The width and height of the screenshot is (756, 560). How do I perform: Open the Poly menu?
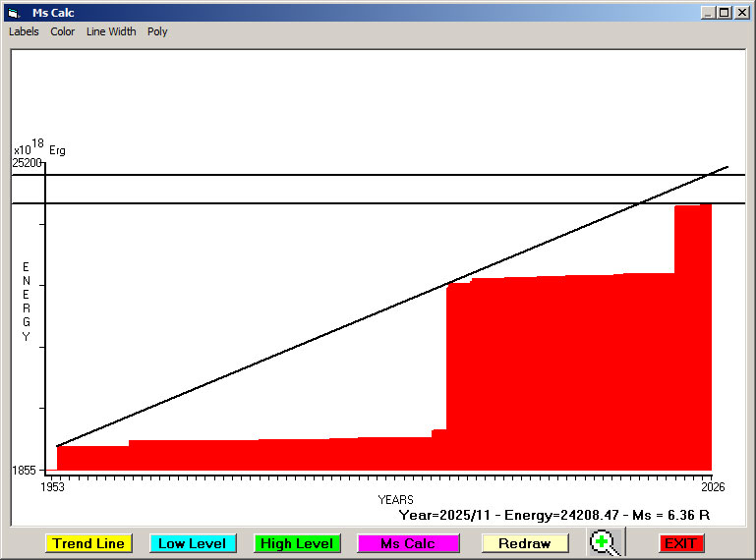pyautogui.click(x=157, y=31)
